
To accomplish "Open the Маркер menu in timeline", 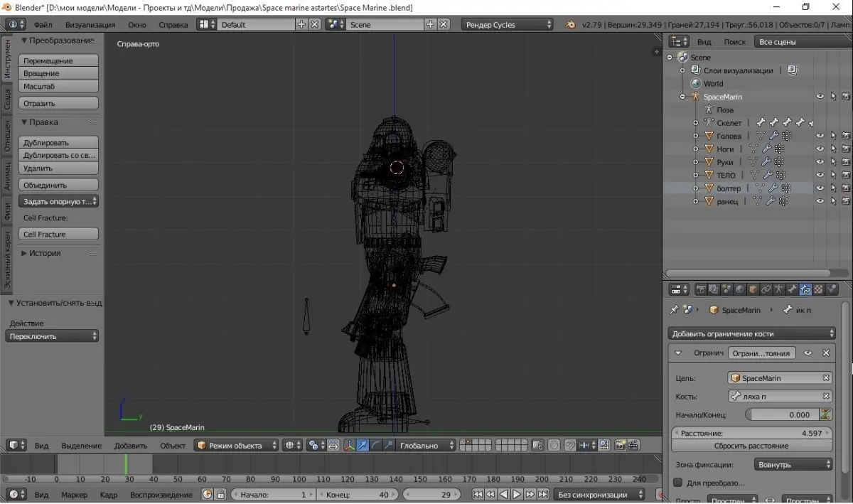I will coord(74,494).
